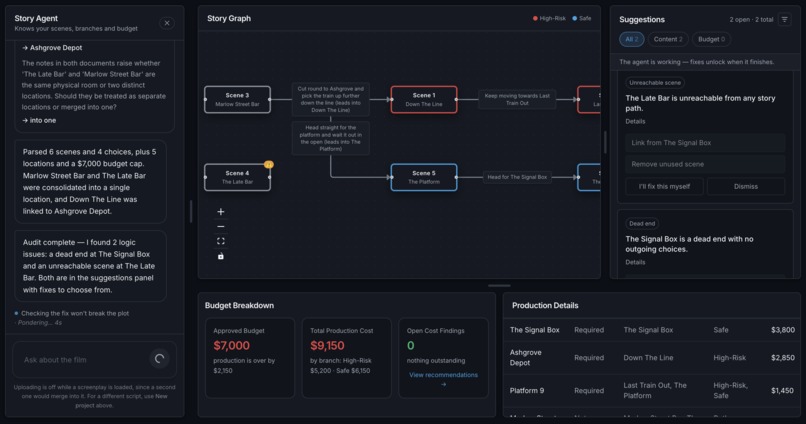Zoom in on the story graph

coord(221,212)
